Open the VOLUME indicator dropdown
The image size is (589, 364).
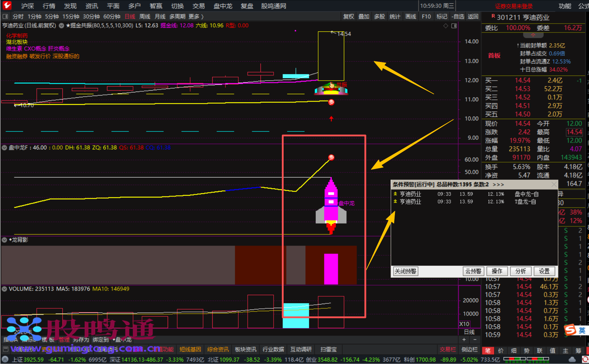point(5,289)
